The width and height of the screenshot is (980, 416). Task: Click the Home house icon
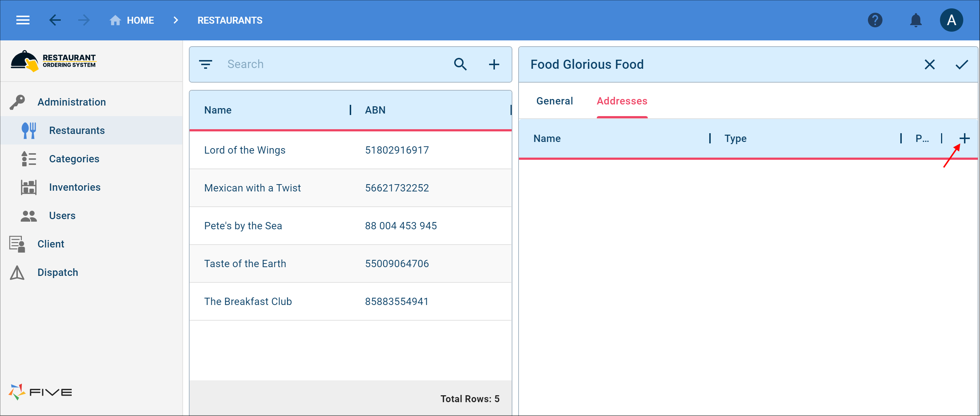pos(115,20)
